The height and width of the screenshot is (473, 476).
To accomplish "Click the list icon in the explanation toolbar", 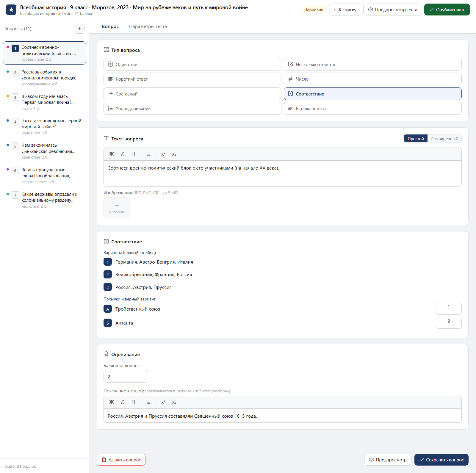I will coord(148,402).
